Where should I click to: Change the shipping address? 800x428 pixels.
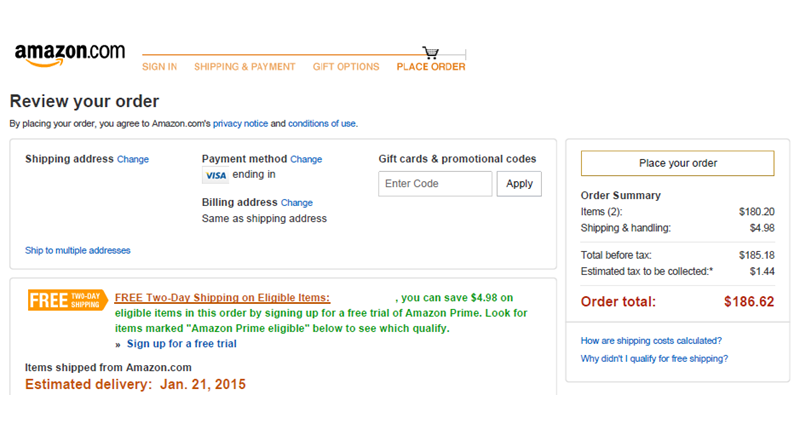coord(133,159)
